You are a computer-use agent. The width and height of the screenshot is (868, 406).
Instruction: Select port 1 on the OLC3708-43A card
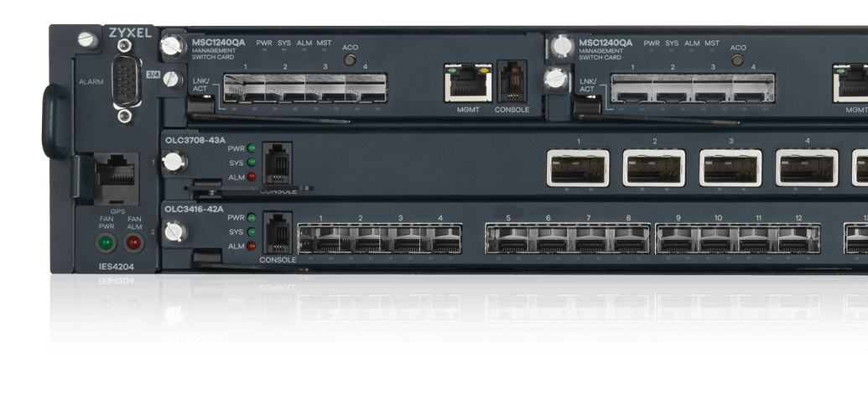click(578, 167)
